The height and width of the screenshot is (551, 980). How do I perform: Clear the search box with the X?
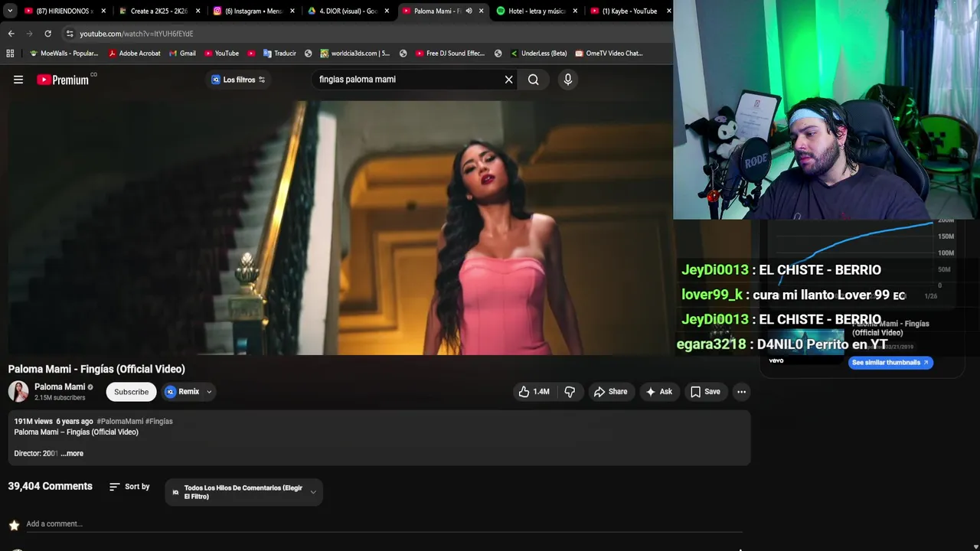508,80
